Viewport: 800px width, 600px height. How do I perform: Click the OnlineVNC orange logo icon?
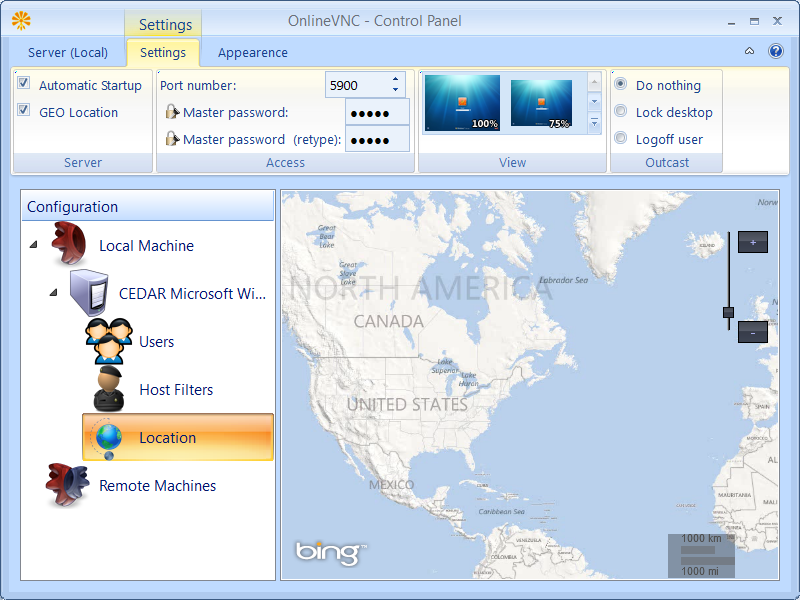[21, 21]
